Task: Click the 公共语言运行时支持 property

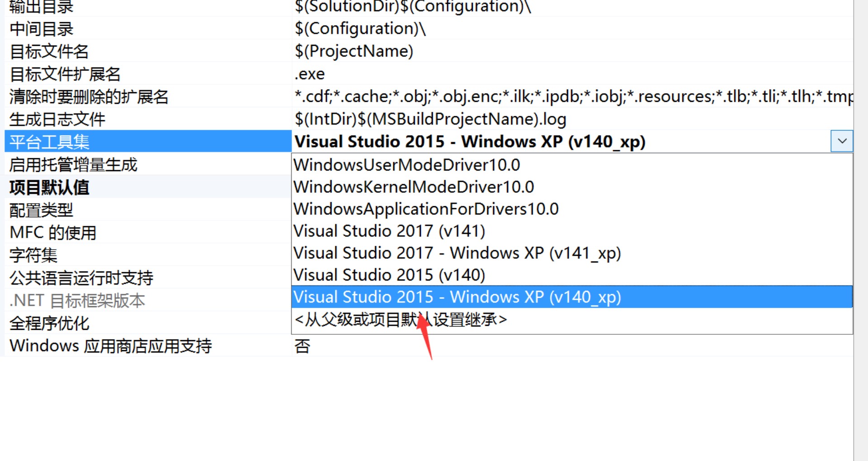Action: [81, 278]
